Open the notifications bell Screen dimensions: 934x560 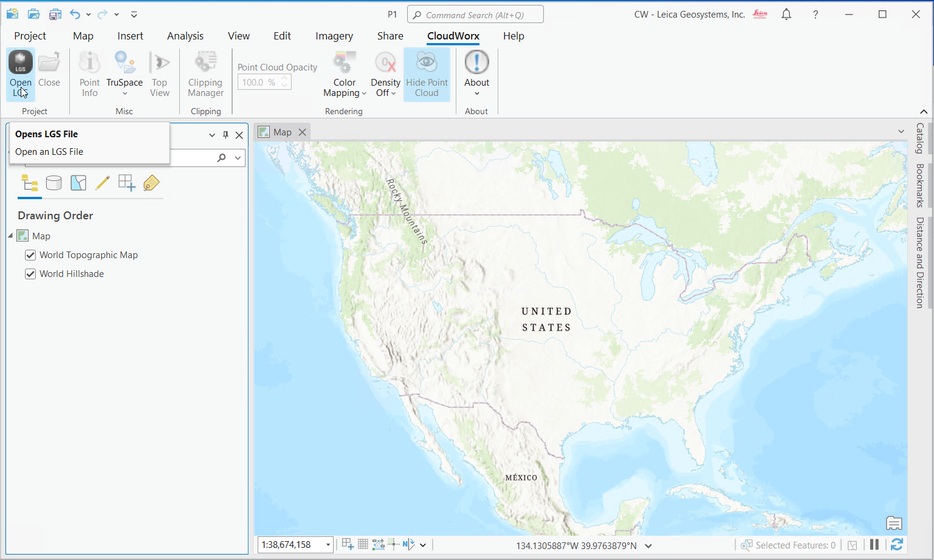(786, 15)
